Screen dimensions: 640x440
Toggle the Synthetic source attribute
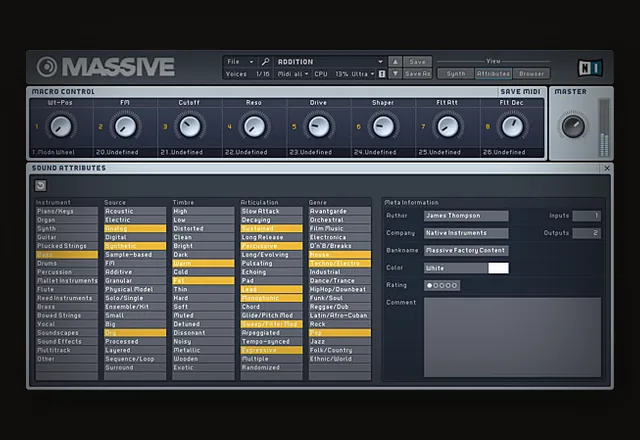click(x=135, y=246)
